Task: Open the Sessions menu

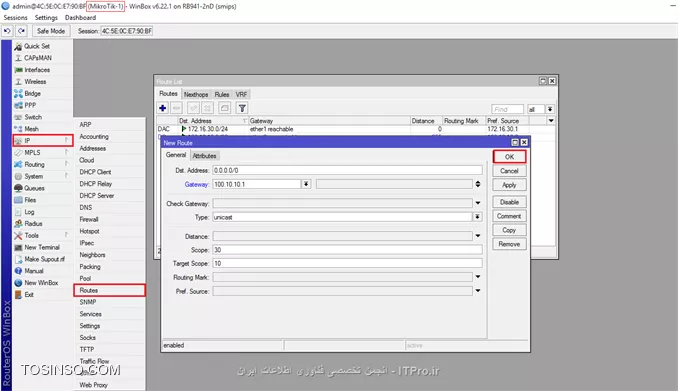Action: [15, 18]
